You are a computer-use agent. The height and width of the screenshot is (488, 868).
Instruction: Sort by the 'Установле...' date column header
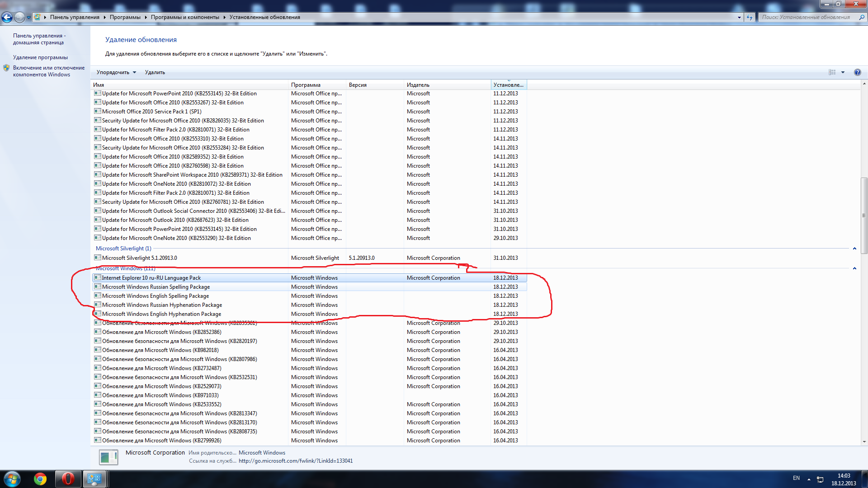pyautogui.click(x=509, y=85)
